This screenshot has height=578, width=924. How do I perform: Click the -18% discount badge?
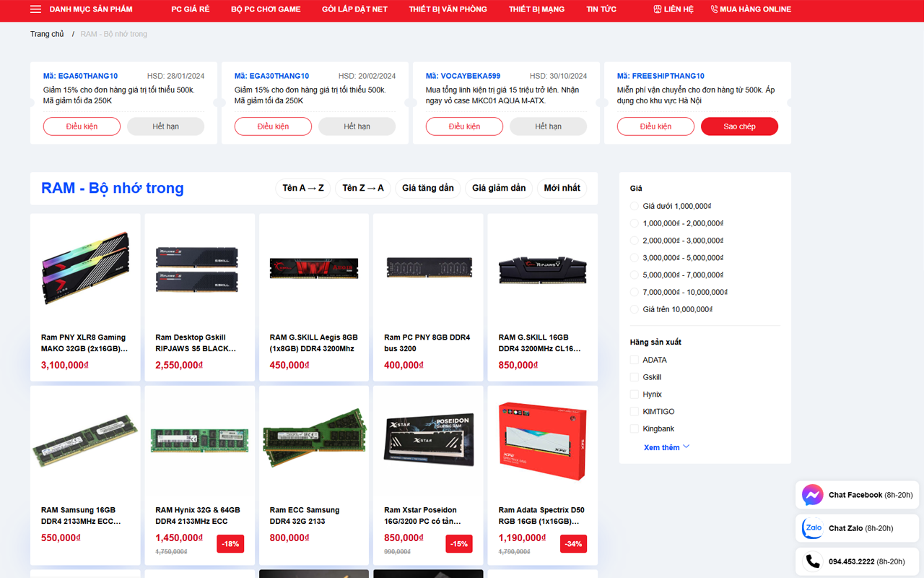230,544
